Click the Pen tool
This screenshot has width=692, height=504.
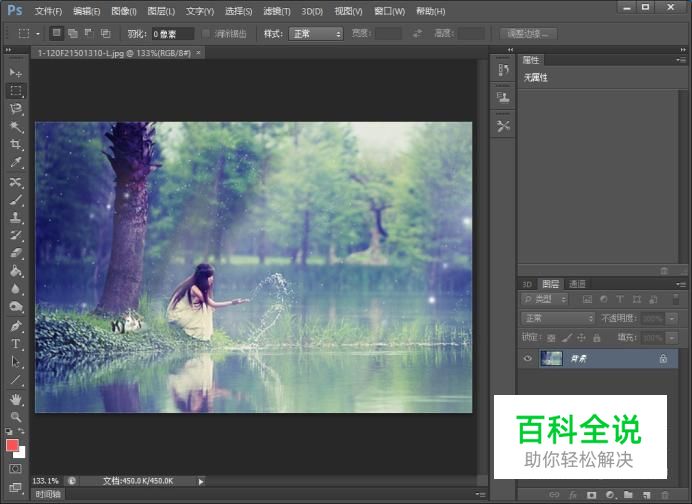click(16, 326)
